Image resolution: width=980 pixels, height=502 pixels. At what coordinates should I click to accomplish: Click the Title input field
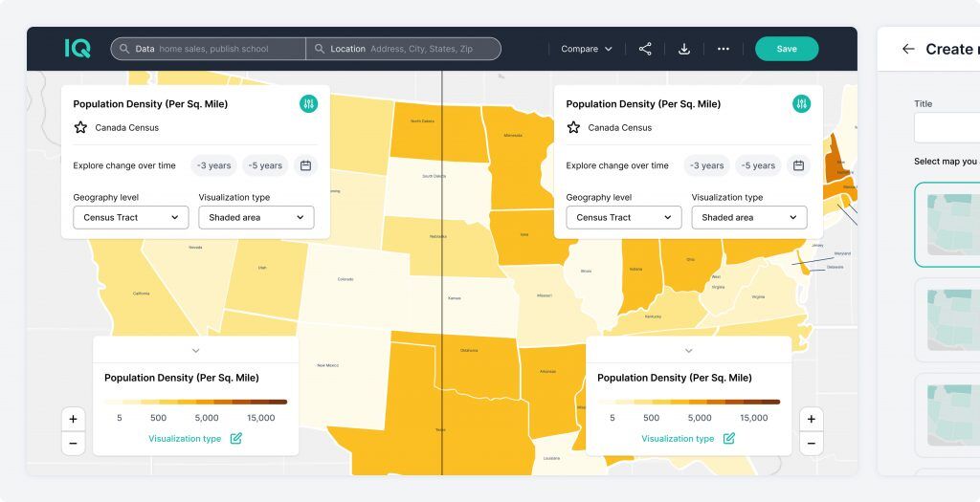[947, 128]
